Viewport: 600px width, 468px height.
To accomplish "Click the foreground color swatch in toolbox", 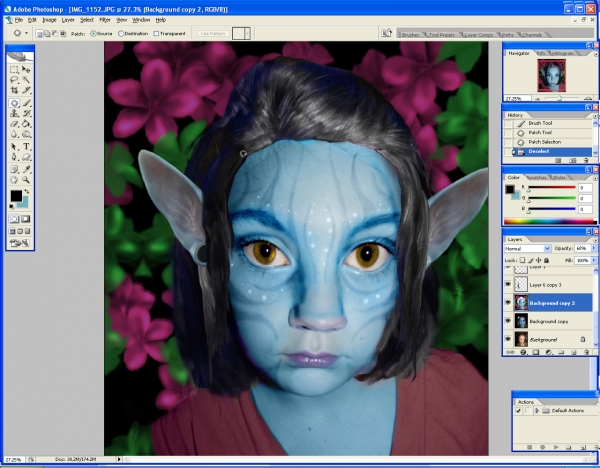I will click(x=16, y=196).
